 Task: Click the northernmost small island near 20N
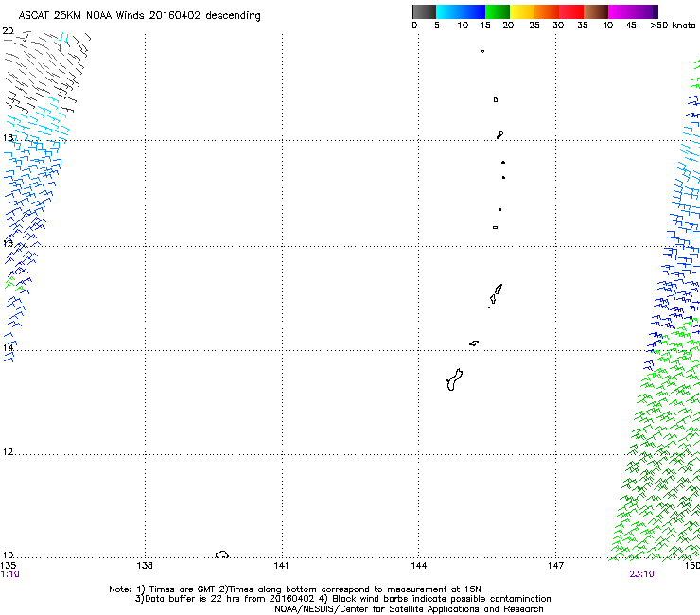point(482,51)
